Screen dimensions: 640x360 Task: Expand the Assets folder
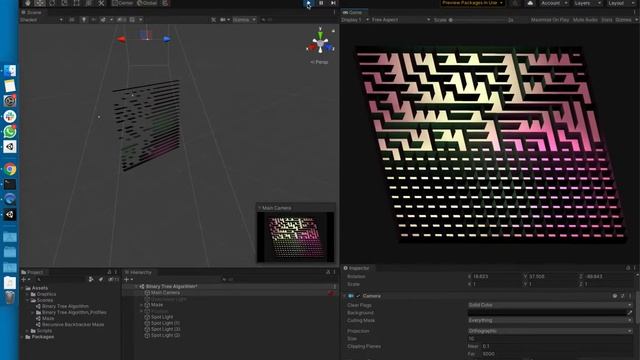click(22, 288)
